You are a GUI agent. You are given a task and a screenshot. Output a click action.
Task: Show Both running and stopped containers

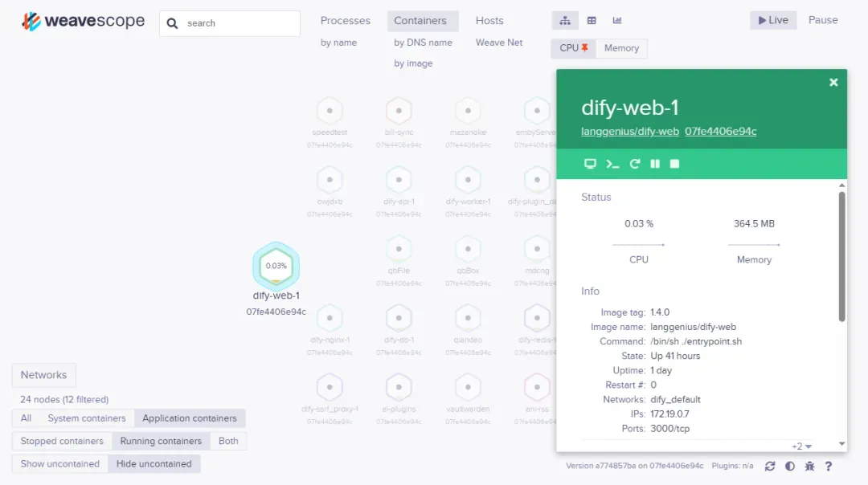(x=228, y=441)
